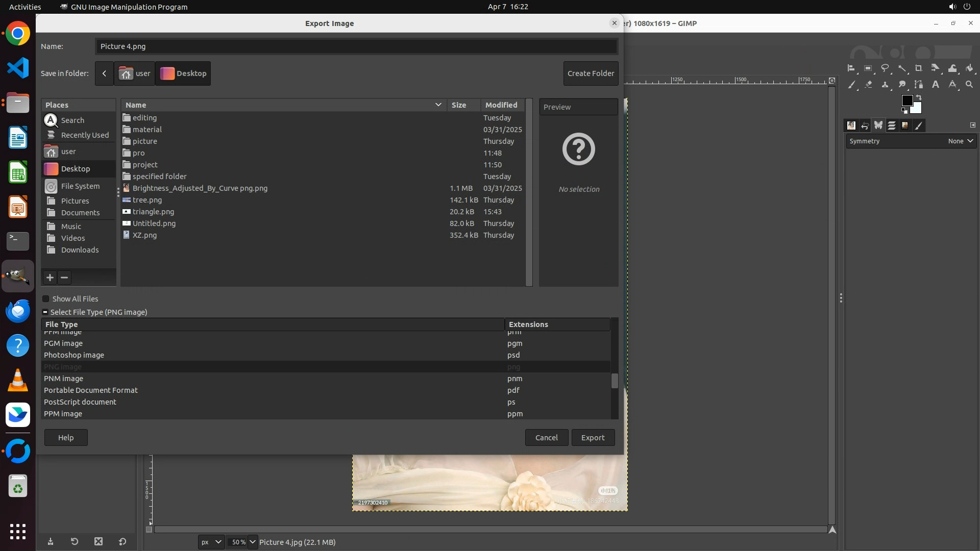Select the Bucket Fill tool
980x551 pixels.
[x=969, y=68]
